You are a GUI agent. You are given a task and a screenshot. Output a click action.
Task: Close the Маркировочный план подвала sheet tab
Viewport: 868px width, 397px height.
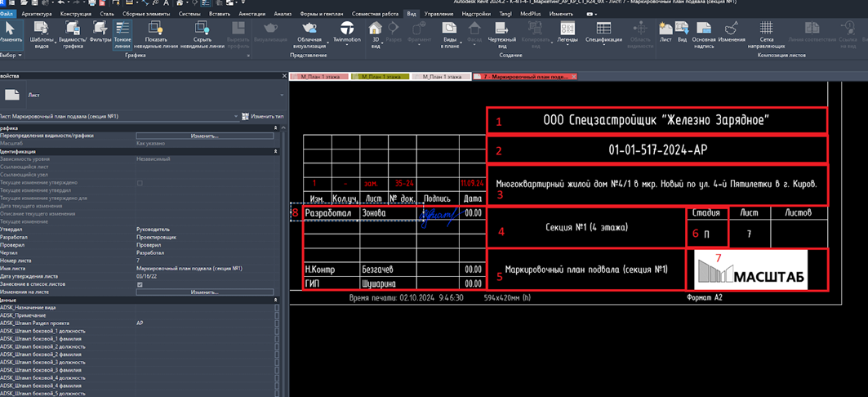pyautogui.click(x=573, y=77)
